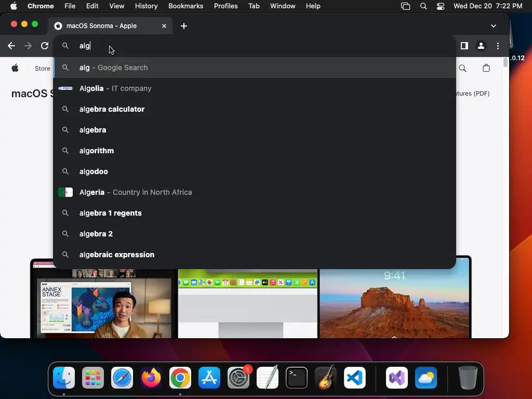Click Stage Manager icon in menu bar
532x399 pixels.
click(x=405, y=6)
